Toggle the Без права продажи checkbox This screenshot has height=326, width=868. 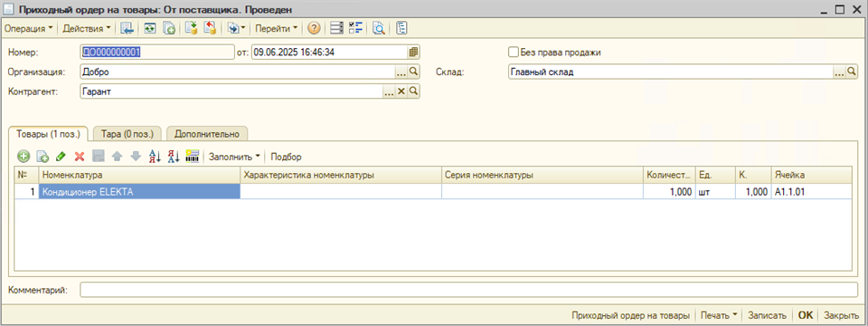[513, 53]
